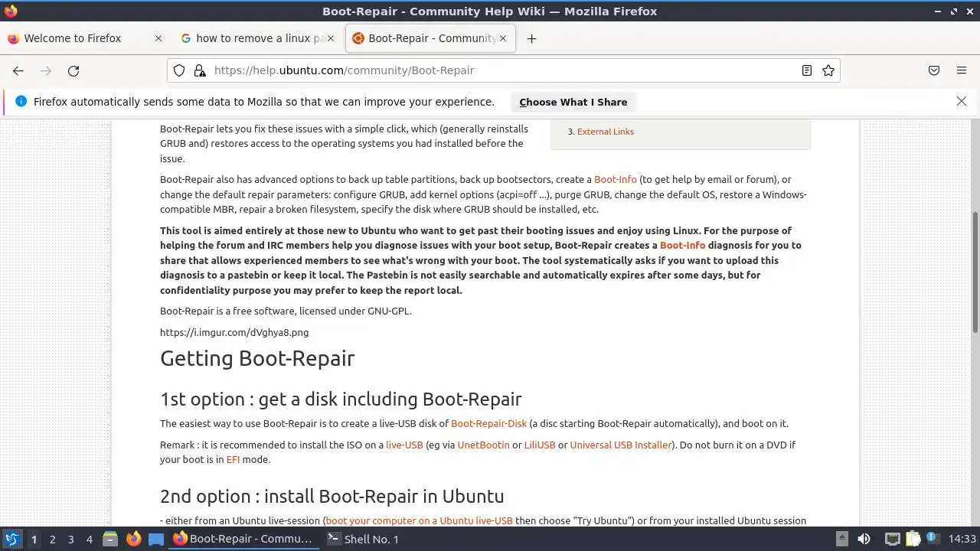The height and width of the screenshot is (551, 980).
Task: Dismiss the Firefox data notification bar
Action: click(962, 101)
